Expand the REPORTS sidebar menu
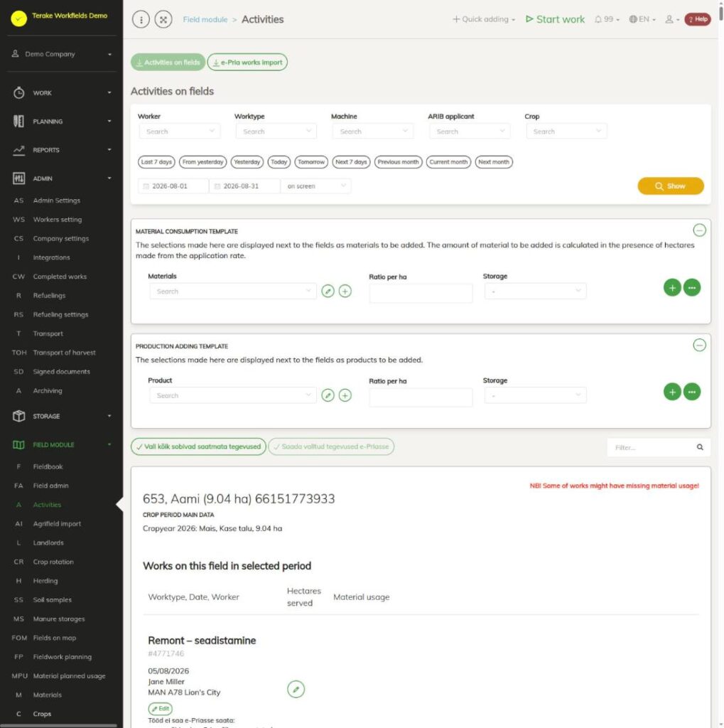The image size is (724, 728). pyautogui.click(x=62, y=150)
